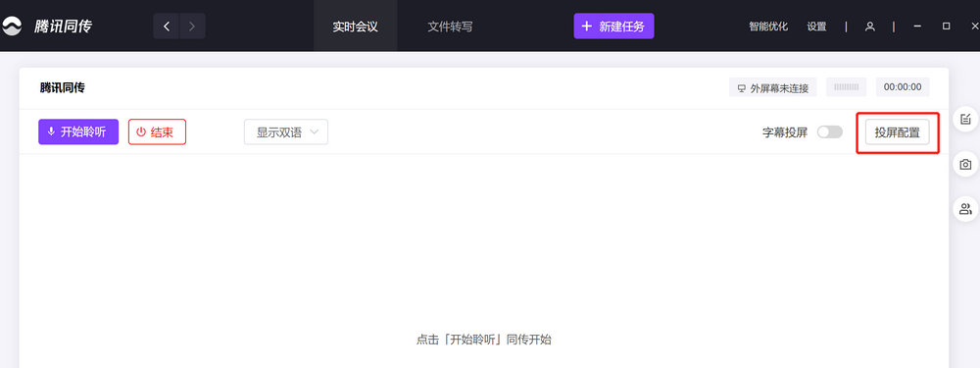Click the audio level meter indicator
Viewport: 980px width, 368px height.
(847, 87)
